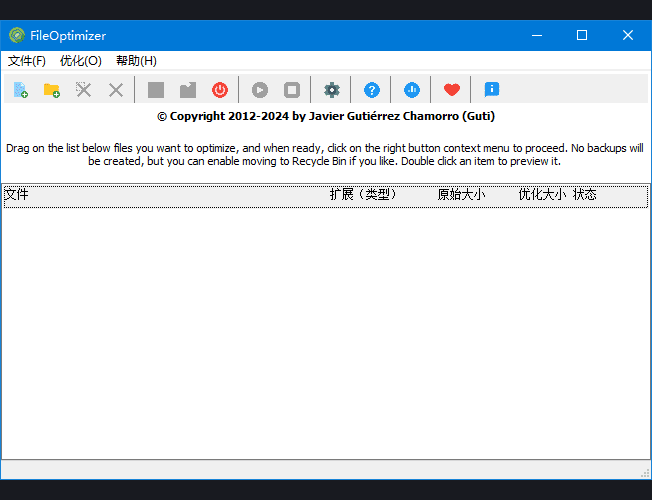Click the copyright notice text
This screenshot has width=652, height=500.
point(326,116)
